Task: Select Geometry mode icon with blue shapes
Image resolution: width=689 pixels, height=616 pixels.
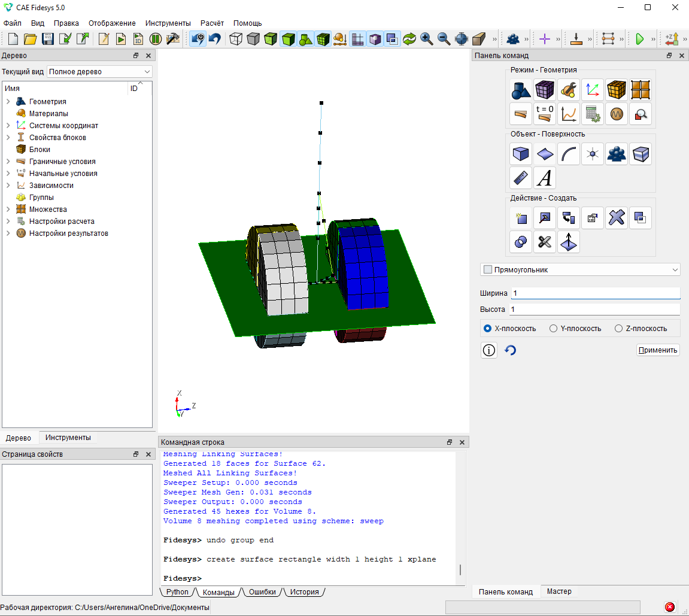Action: (x=521, y=90)
